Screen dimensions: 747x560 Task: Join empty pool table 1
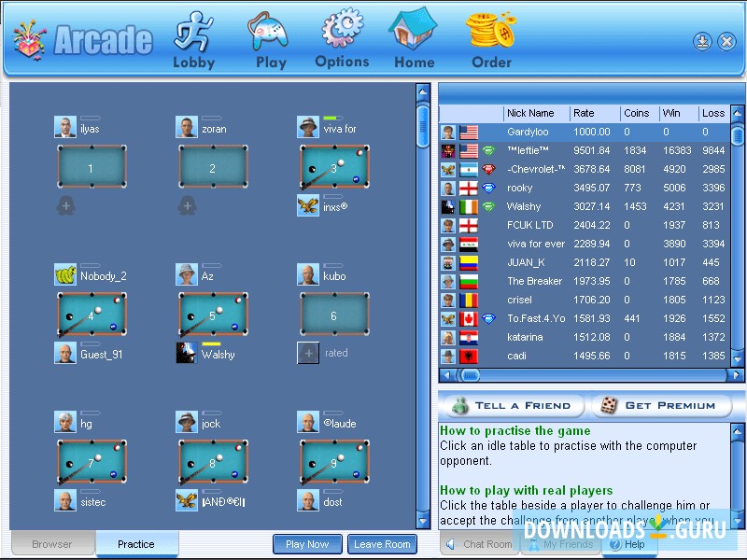click(x=92, y=167)
